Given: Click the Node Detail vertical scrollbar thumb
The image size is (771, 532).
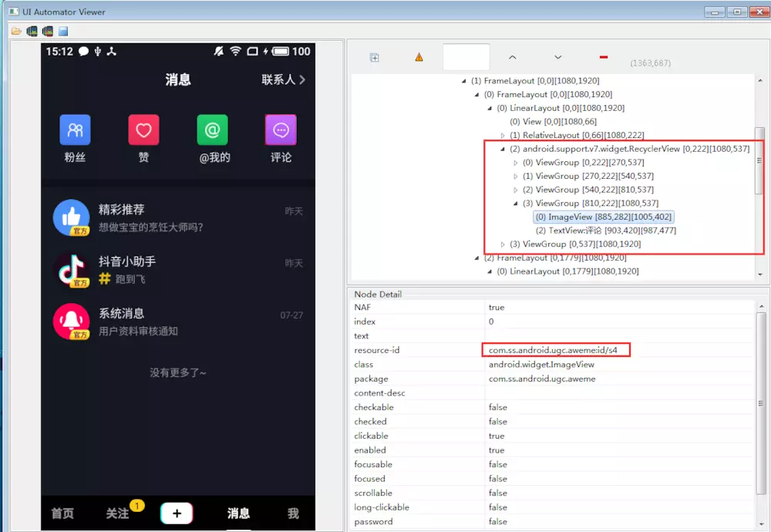Looking at the screenshot, I should (x=761, y=403).
